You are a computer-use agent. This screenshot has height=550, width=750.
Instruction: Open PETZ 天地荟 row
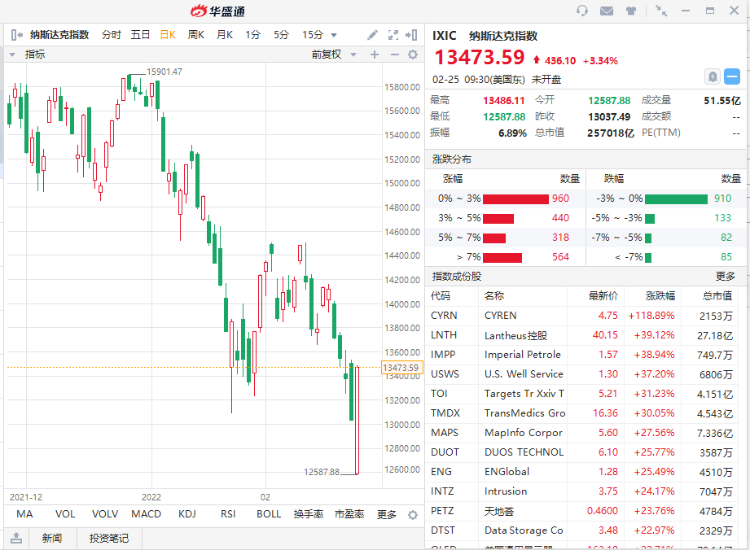coord(582,511)
